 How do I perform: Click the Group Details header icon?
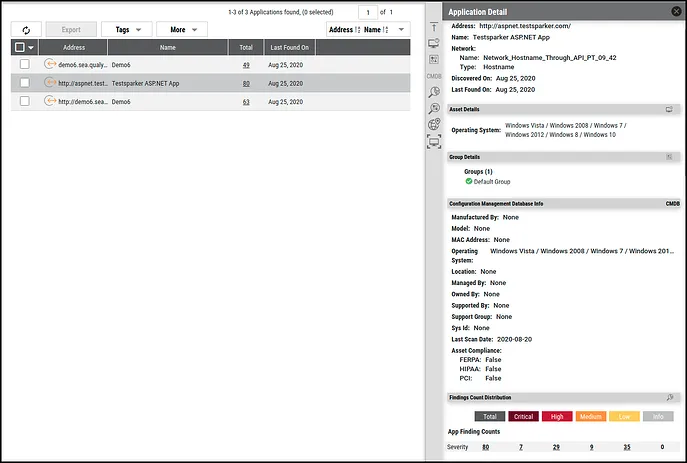pos(669,157)
